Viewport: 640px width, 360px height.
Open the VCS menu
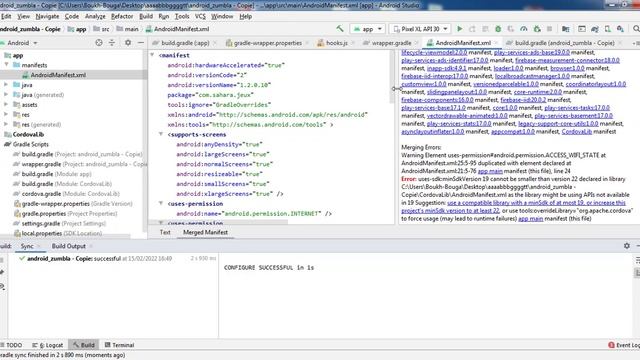point(200,16)
